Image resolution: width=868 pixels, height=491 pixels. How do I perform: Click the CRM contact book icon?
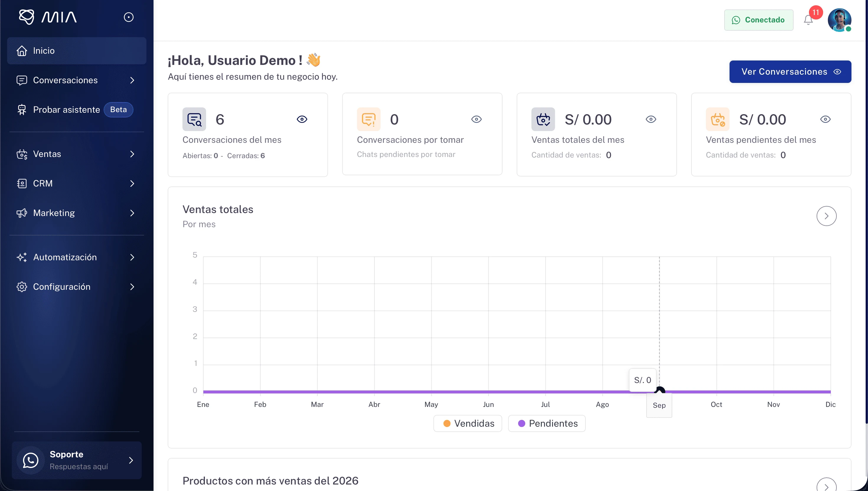tap(22, 184)
